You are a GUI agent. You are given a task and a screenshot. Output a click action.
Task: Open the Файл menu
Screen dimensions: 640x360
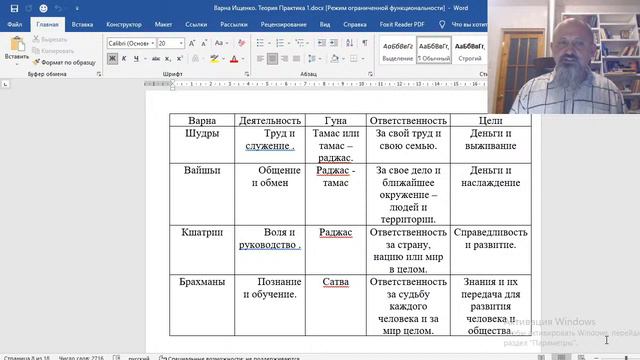coord(15,24)
